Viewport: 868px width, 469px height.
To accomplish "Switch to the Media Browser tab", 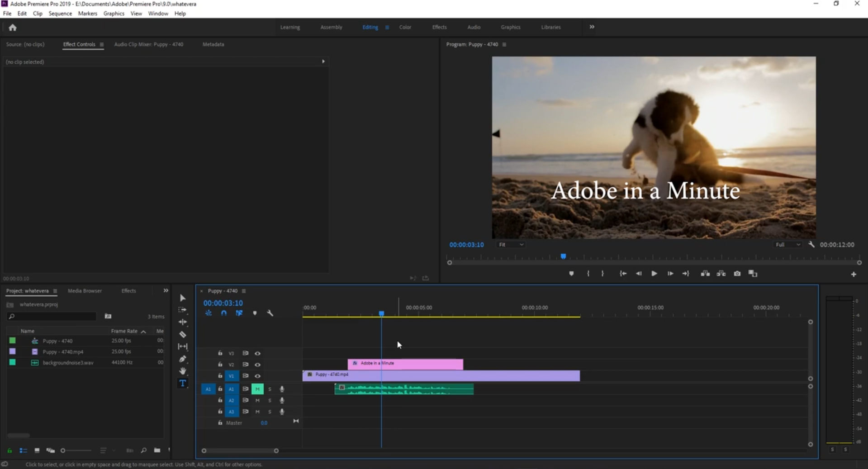I will pos(85,291).
